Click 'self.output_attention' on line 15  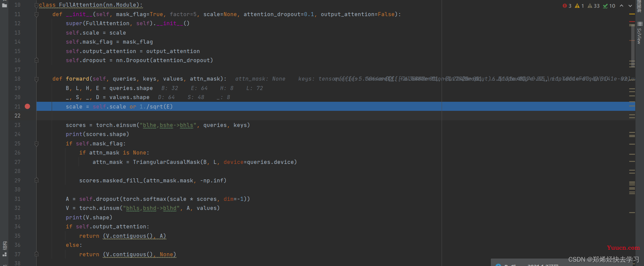[101, 51]
